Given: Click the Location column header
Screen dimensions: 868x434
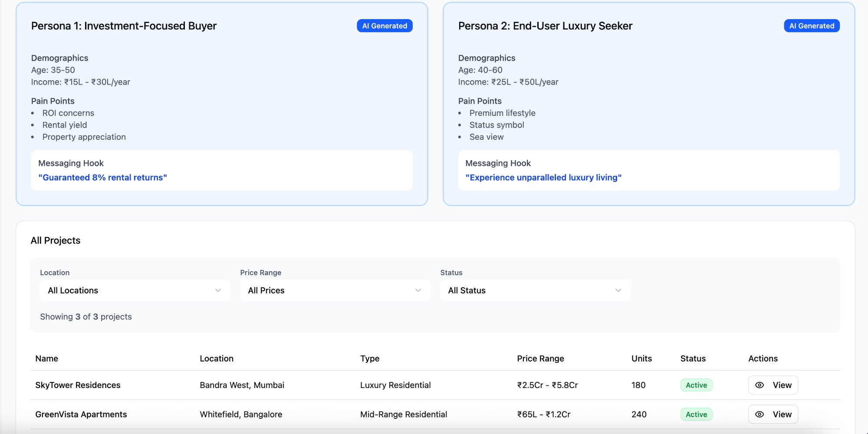Looking at the screenshot, I should [217, 358].
